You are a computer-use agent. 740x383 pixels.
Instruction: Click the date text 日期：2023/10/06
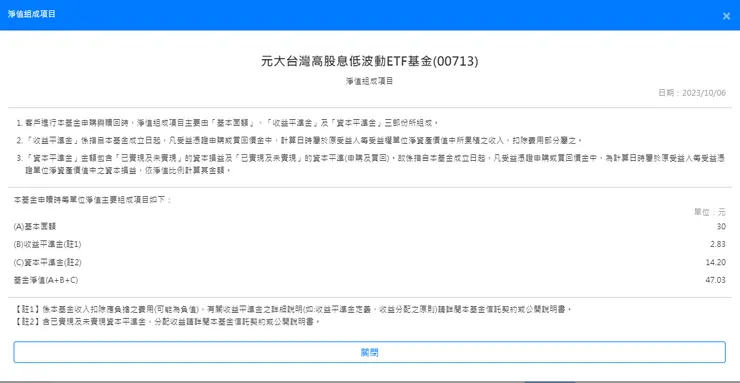point(692,93)
